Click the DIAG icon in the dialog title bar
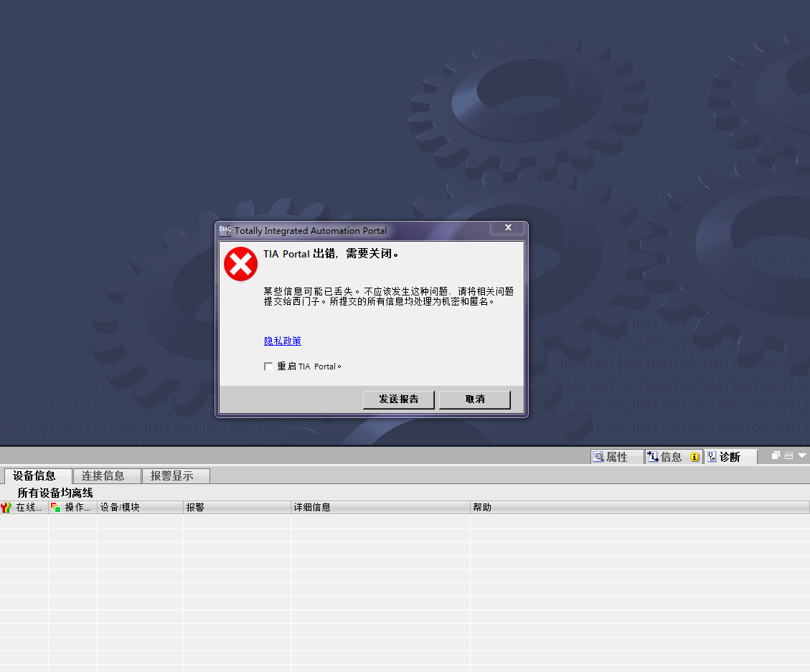This screenshot has height=672, width=810. (x=225, y=231)
